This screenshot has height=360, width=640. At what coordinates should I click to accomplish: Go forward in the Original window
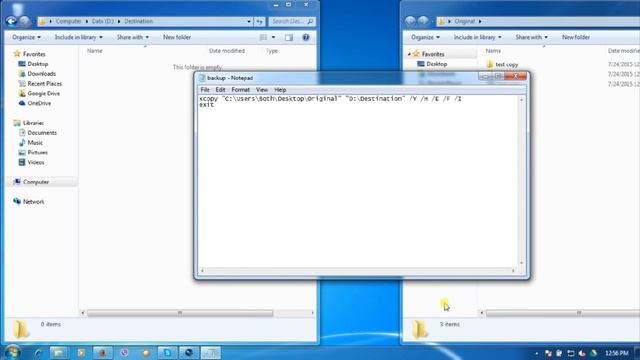[x=423, y=21]
